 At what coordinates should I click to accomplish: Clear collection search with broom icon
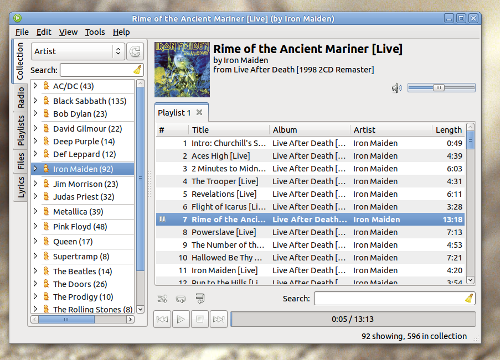(x=138, y=70)
